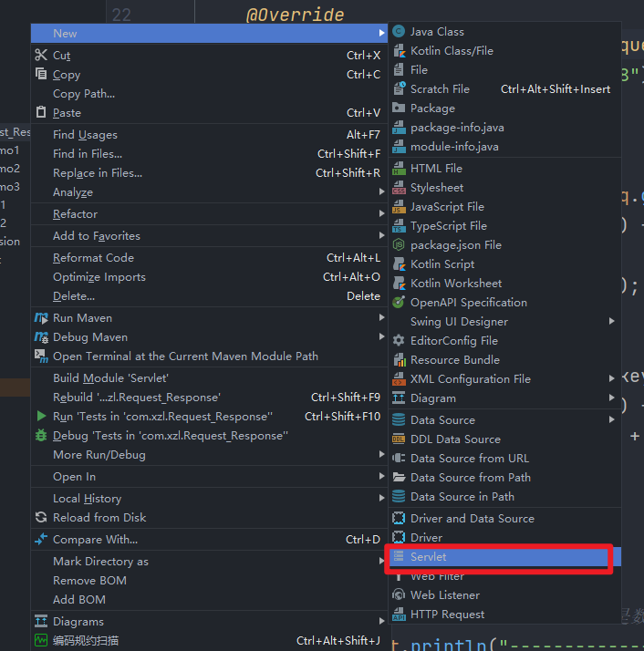Choose Add BOM menu entry

point(210,600)
